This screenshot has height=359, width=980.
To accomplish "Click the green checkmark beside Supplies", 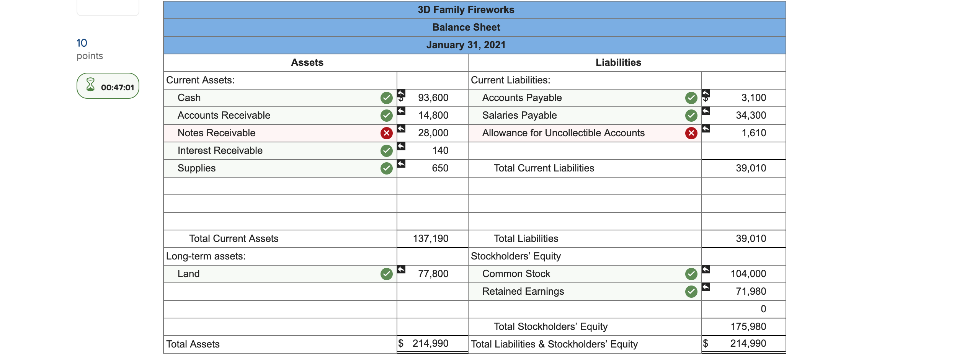I will point(386,168).
